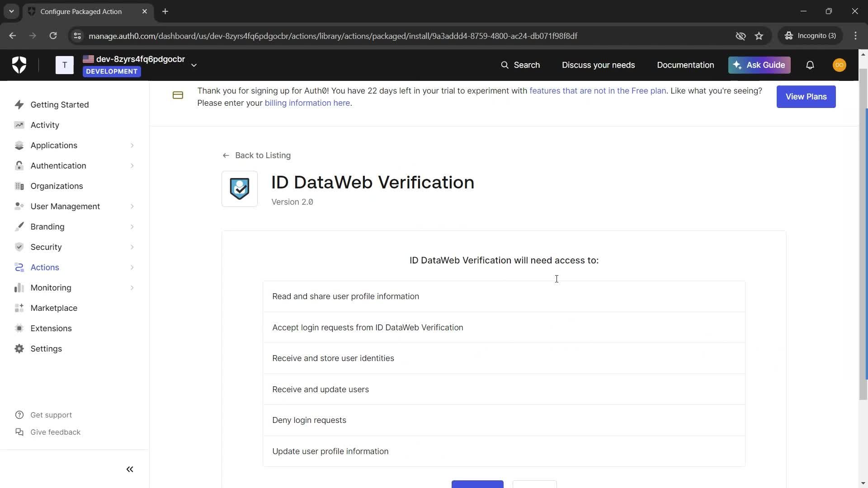Screen dimensions: 868x488
Task: Open Organizations in the sidebar
Action: tap(57, 186)
